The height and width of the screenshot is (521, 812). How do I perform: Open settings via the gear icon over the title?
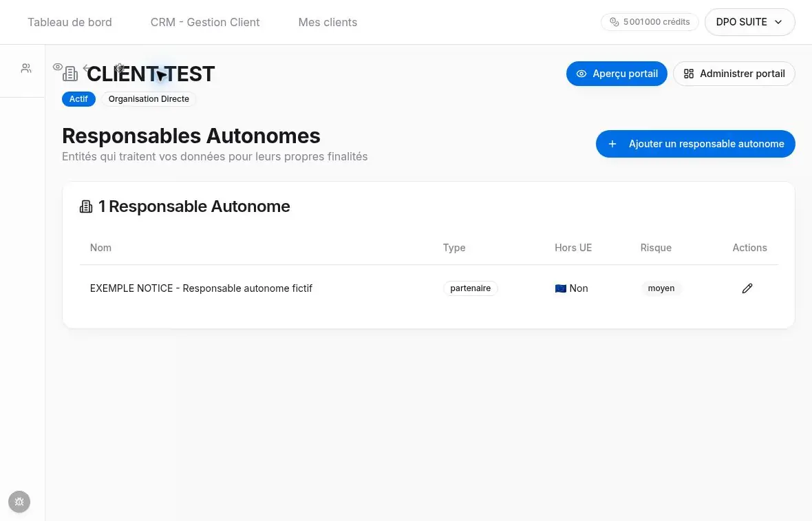(119, 68)
